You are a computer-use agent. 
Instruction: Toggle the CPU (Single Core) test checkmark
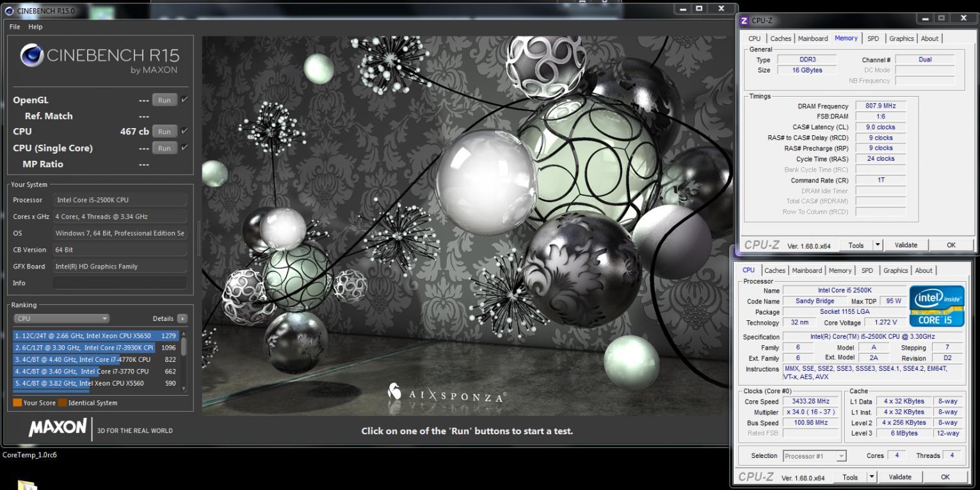[x=184, y=148]
